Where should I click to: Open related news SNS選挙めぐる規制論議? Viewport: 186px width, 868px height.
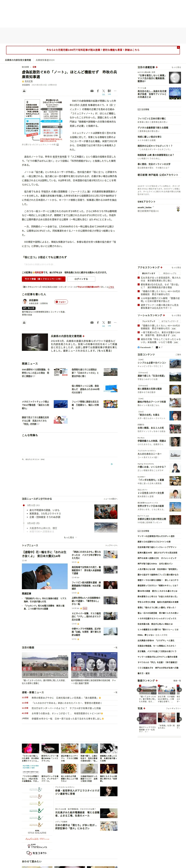pos(36,373)
